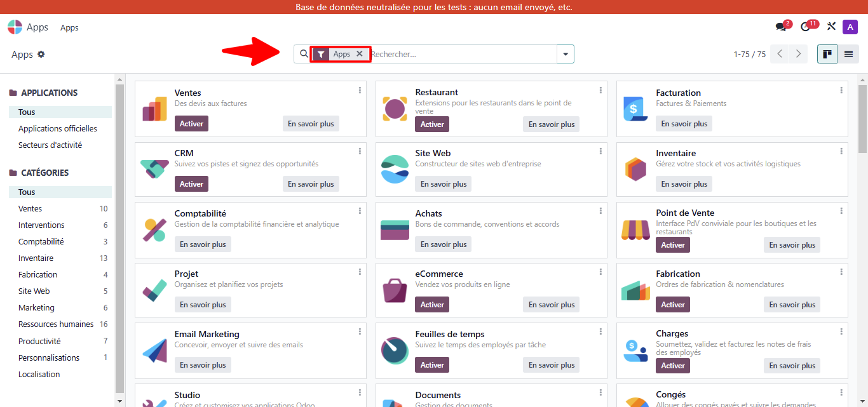Open the Odoo home menu logo
Image resolution: width=868 pixels, height=407 pixels.
(x=15, y=27)
